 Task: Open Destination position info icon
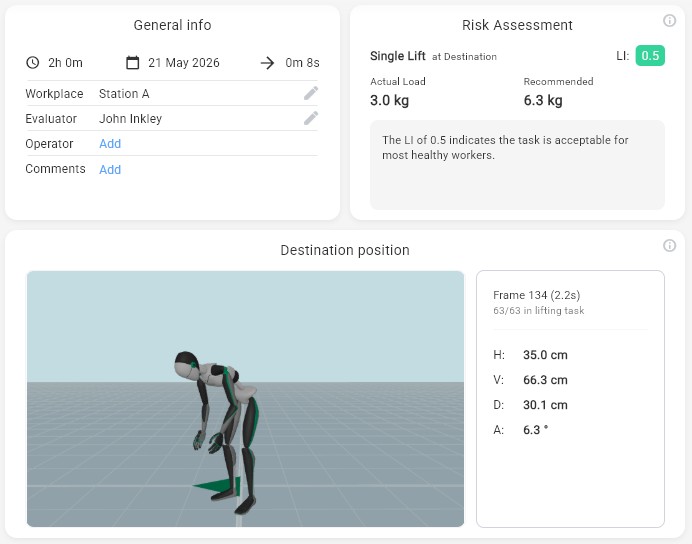[x=669, y=246]
